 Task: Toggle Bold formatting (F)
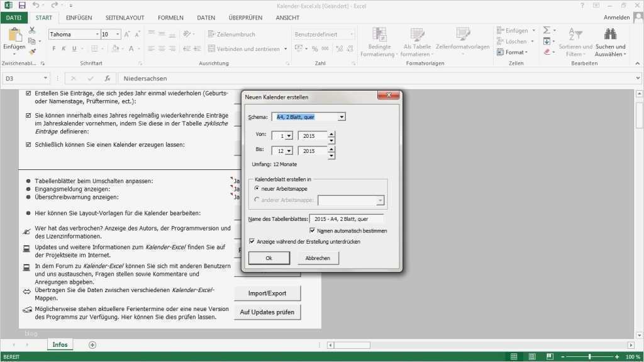coord(54,48)
